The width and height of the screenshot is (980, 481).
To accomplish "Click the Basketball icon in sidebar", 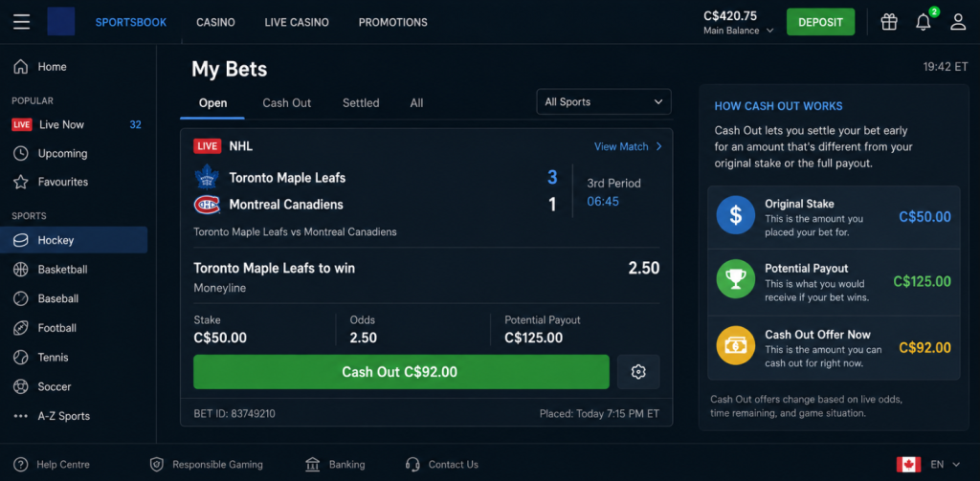I will pyautogui.click(x=21, y=270).
